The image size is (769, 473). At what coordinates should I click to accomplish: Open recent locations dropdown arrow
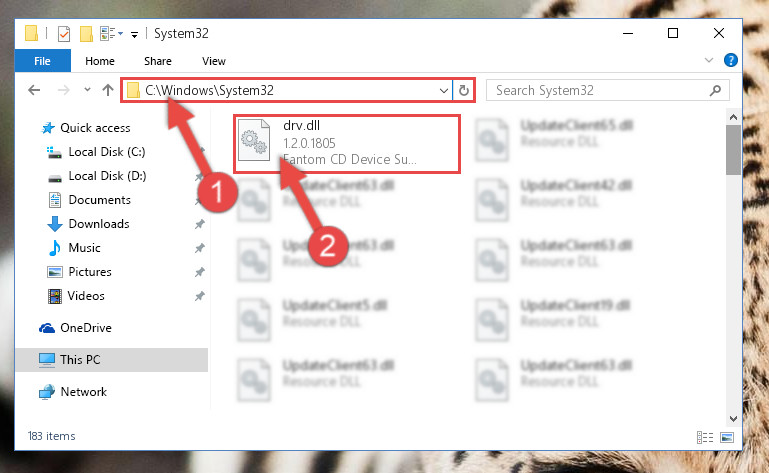click(87, 90)
